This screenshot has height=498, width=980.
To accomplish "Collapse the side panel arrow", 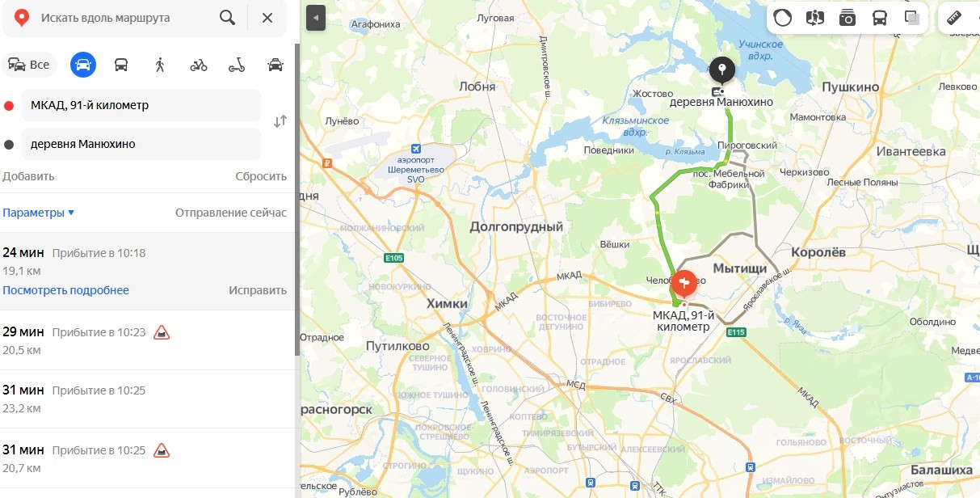I will (x=316, y=17).
